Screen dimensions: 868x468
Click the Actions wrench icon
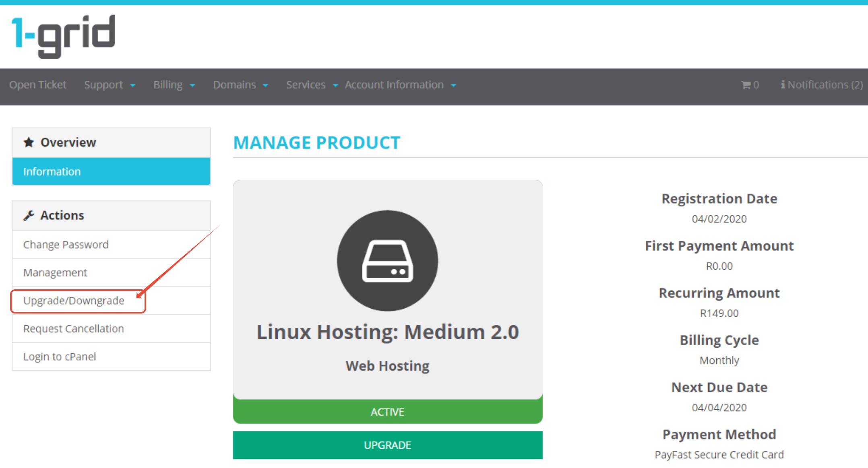[29, 216]
